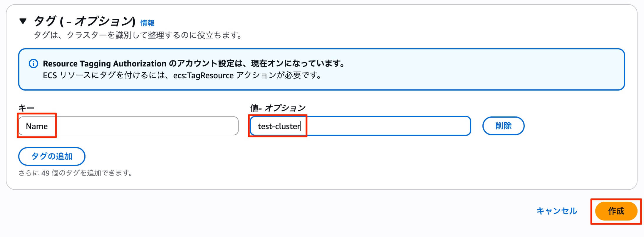Image resolution: width=644 pixels, height=237 pixels.
Task: Click the 49 個のタグ remaining hint text
Action: 76,173
